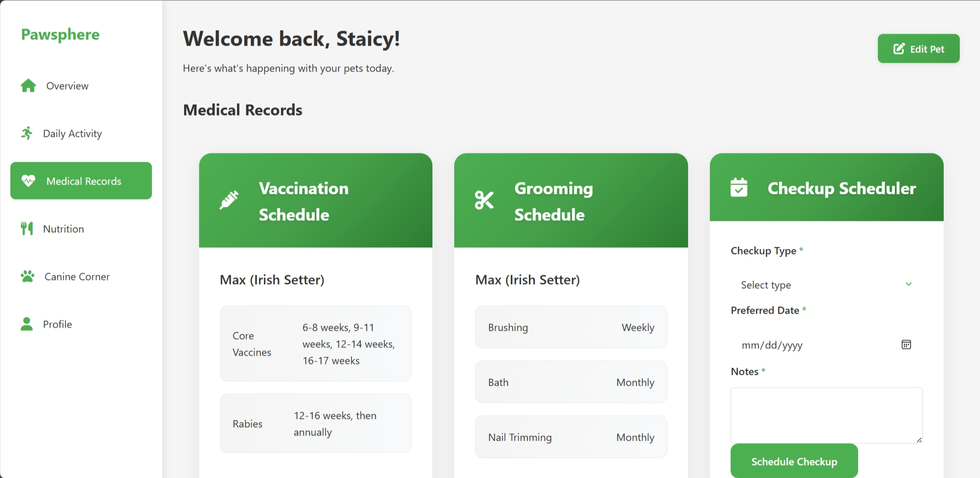Image resolution: width=980 pixels, height=478 pixels.
Task: Click the Checkup Scheduler calendar icon
Action: tap(739, 188)
